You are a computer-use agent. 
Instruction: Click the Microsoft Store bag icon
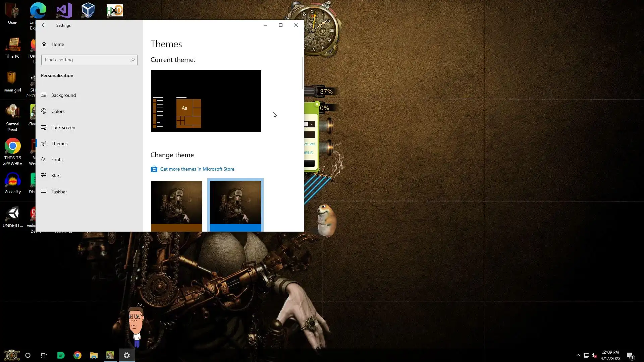click(154, 169)
